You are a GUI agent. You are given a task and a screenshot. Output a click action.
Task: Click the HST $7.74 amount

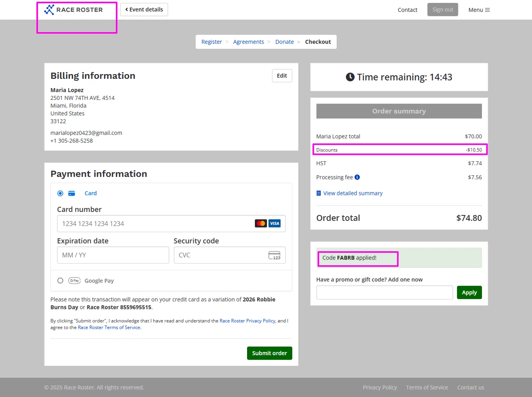[475, 163]
